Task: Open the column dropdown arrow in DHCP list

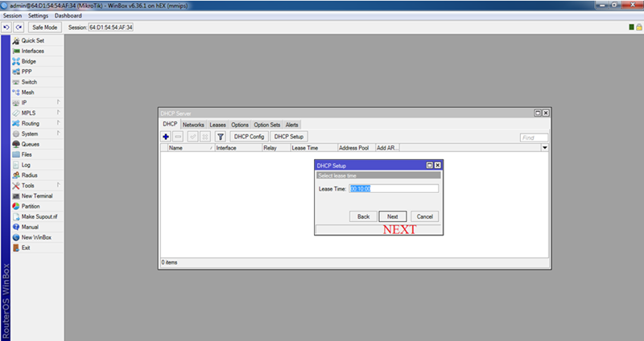Action: (x=544, y=148)
